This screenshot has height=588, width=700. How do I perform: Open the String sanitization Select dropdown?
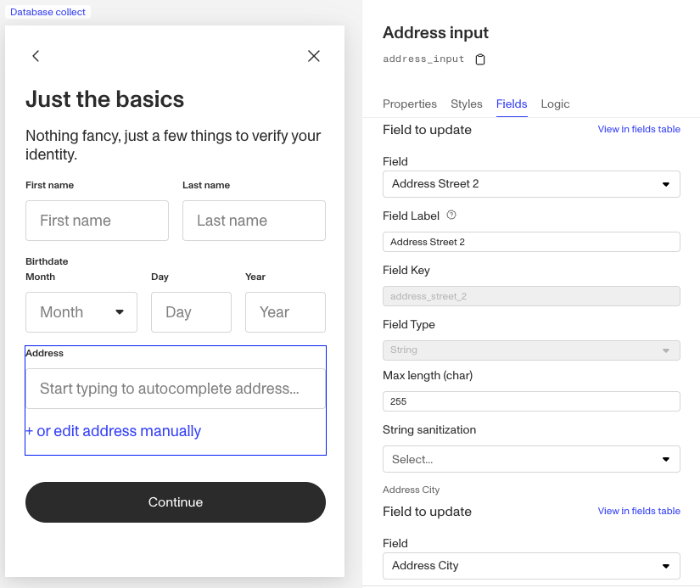(531, 459)
